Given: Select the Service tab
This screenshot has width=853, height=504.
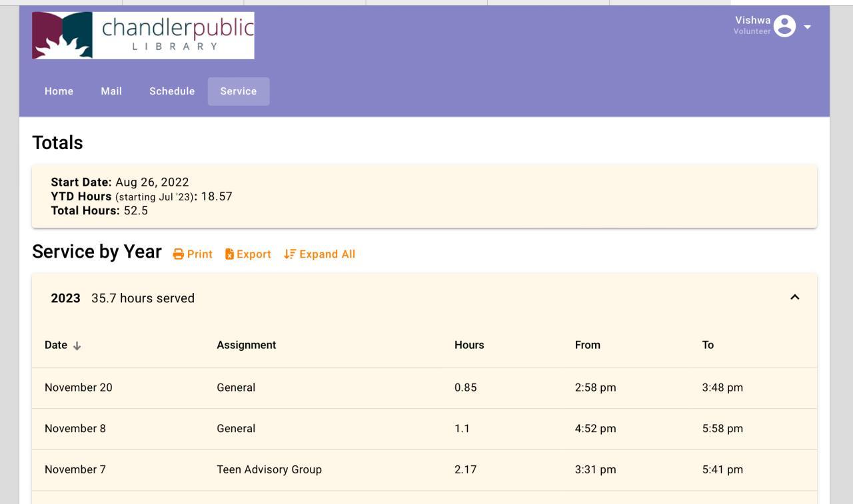Looking at the screenshot, I should coord(239,91).
